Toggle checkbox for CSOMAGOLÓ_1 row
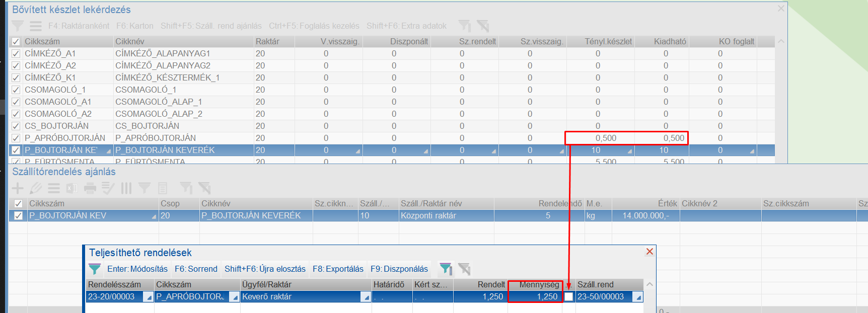 (x=16, y=90)
